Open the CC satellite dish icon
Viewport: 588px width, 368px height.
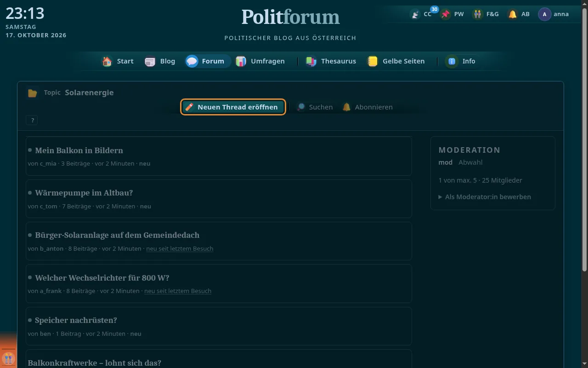415,14
